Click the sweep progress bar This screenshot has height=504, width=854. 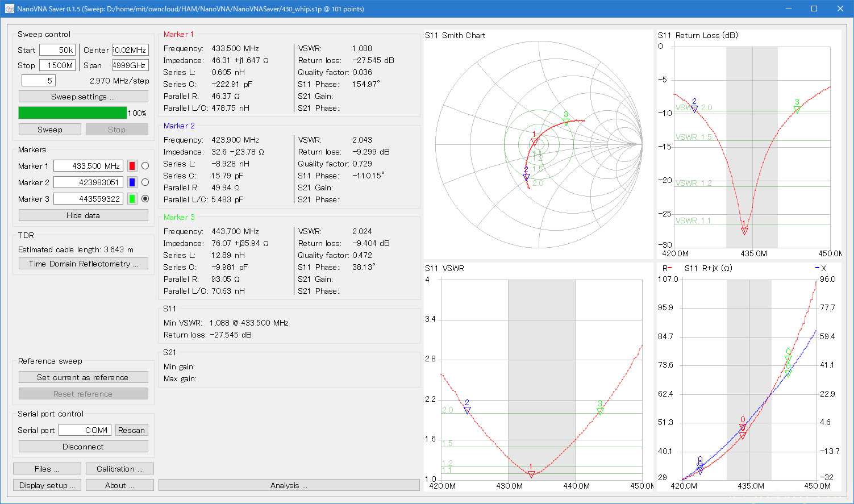click(x=73, y=113)
